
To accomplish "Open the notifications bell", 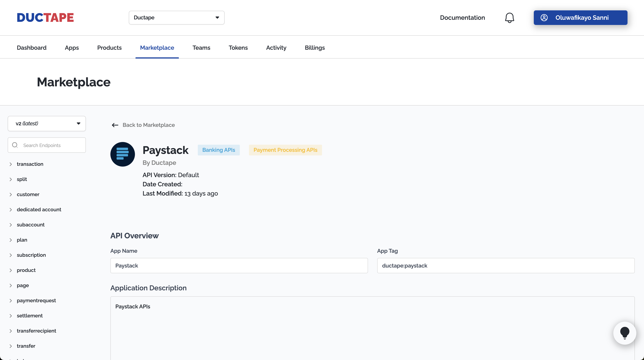I will point(509,18).
